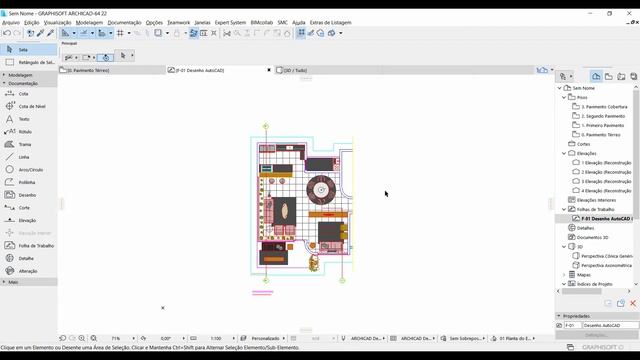Collapse the Pisos tree node
The image size is (640, 360).
tap(564, 98)
